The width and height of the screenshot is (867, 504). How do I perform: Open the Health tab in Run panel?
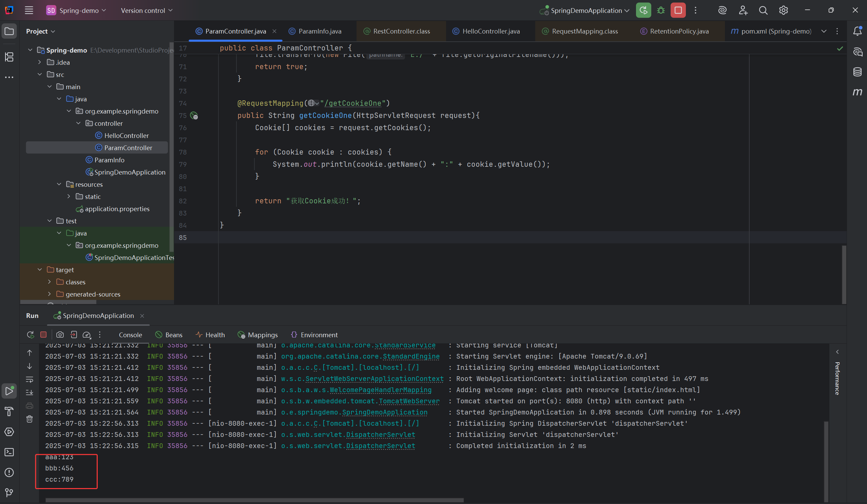click(x=210, y=335)
